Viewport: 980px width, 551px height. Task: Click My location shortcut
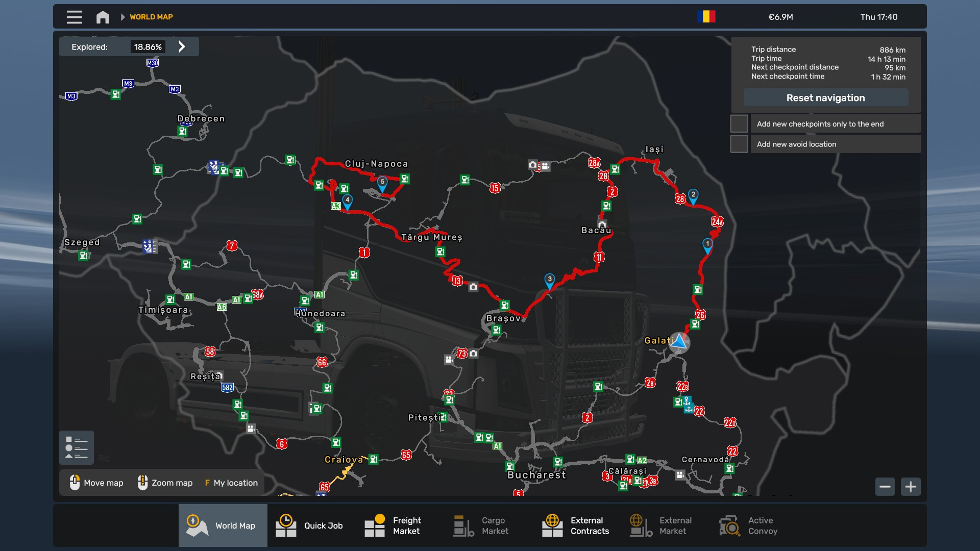[231, 483]
